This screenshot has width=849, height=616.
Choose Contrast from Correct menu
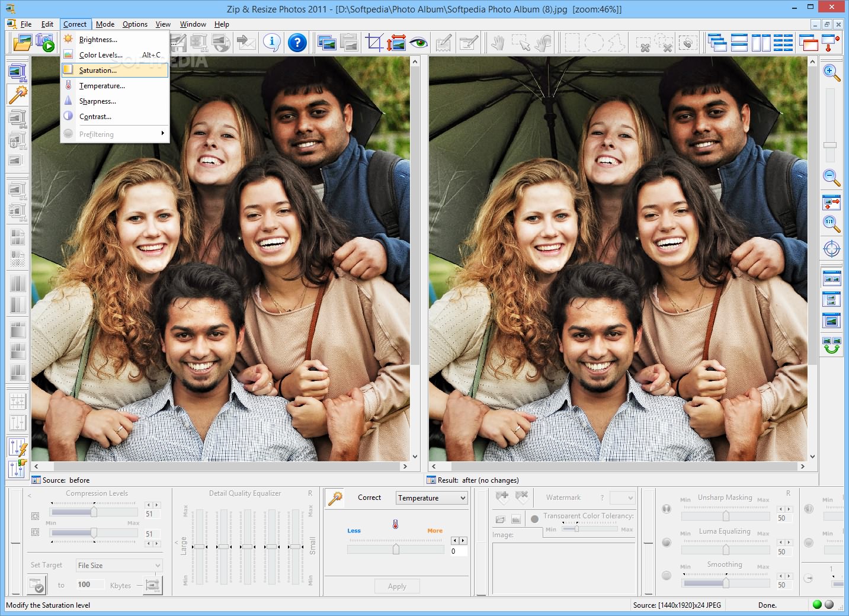point(115,116)
